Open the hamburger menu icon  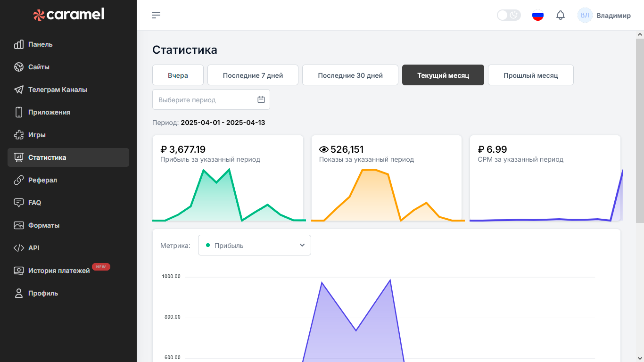(156, 15)
